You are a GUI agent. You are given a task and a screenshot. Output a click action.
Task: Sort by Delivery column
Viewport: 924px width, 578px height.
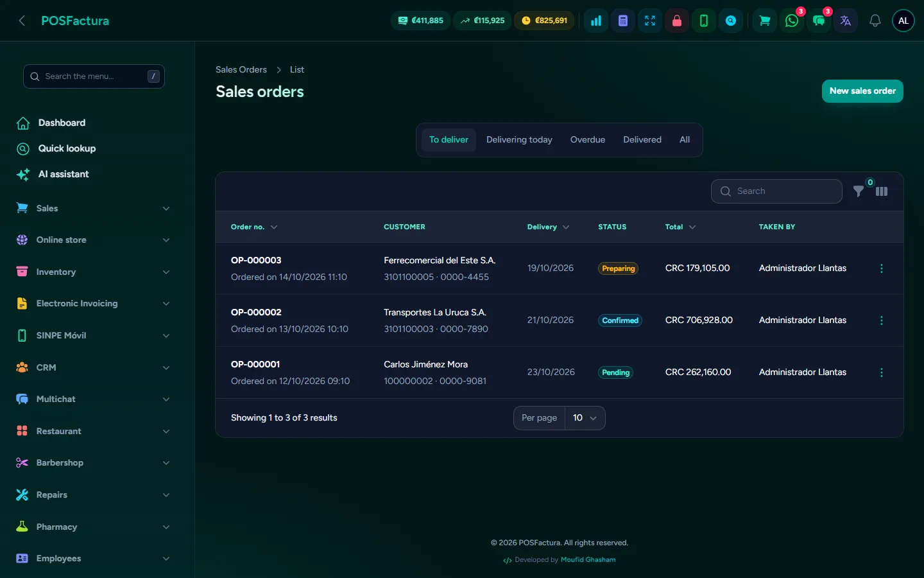point(548,227)
